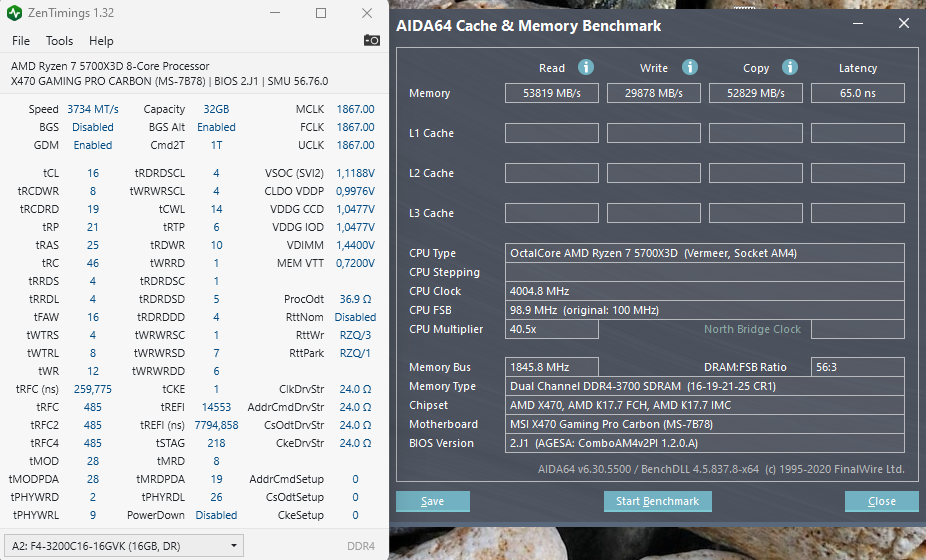Click the CPU Clock 4004.8 MHz value
Screen dimensions: 926x560
[x=540, y=291]
